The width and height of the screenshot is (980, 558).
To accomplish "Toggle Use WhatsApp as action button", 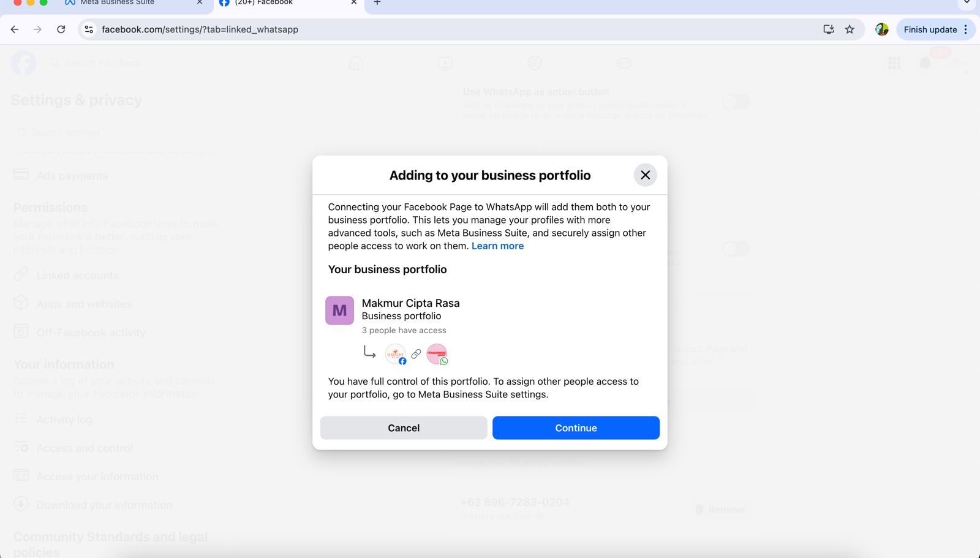I will (x=735, y=102).
